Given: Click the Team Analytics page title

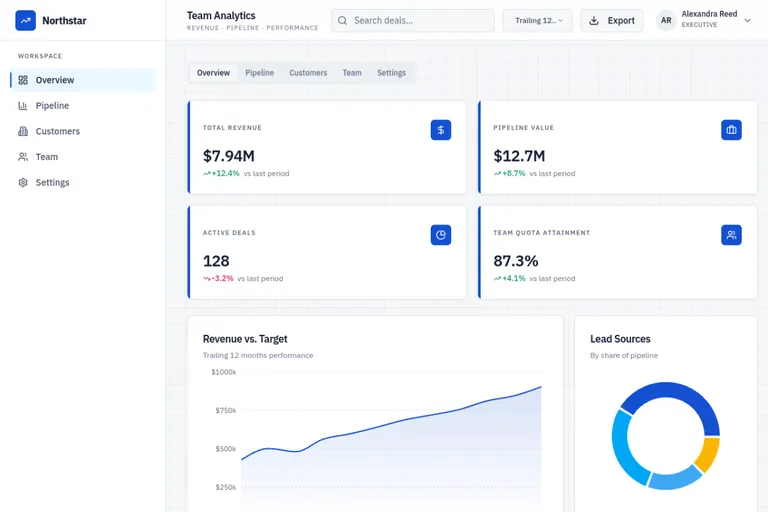Looking at the screenshot, I should 221,16.
